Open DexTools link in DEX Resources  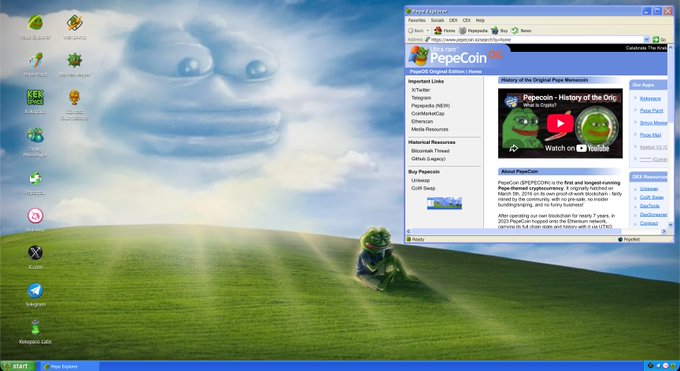coord(650,206)
